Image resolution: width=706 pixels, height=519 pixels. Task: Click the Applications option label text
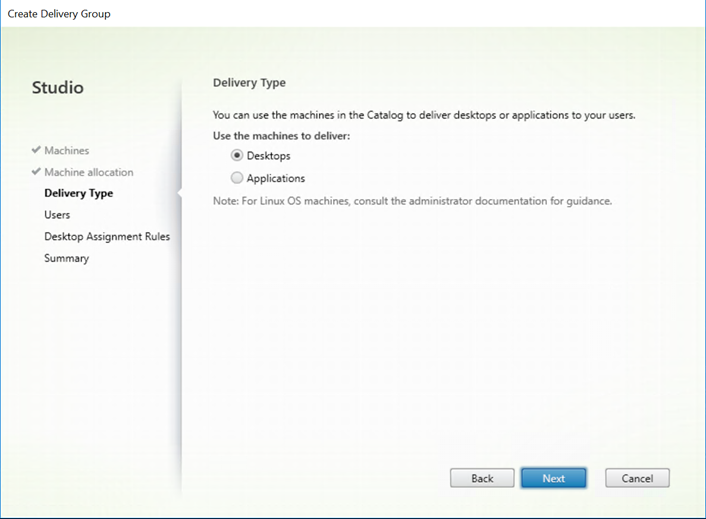276,178
